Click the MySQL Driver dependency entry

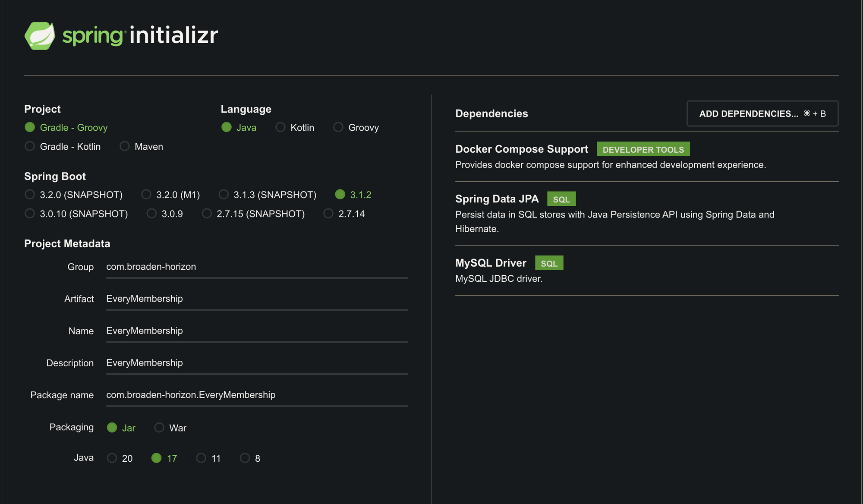[x=491, y=263]
